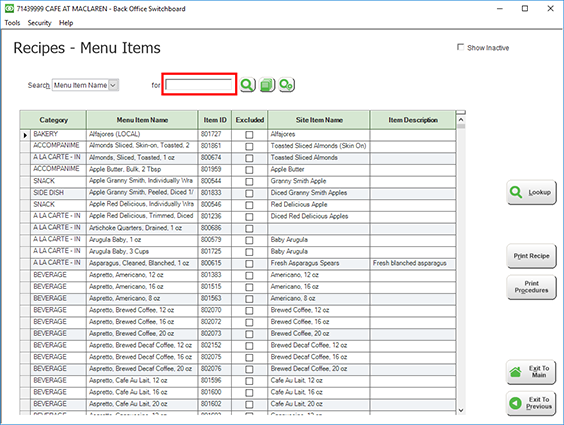Tick Excluded box for Apple Butter, Bulk

(x=249, y=170)
